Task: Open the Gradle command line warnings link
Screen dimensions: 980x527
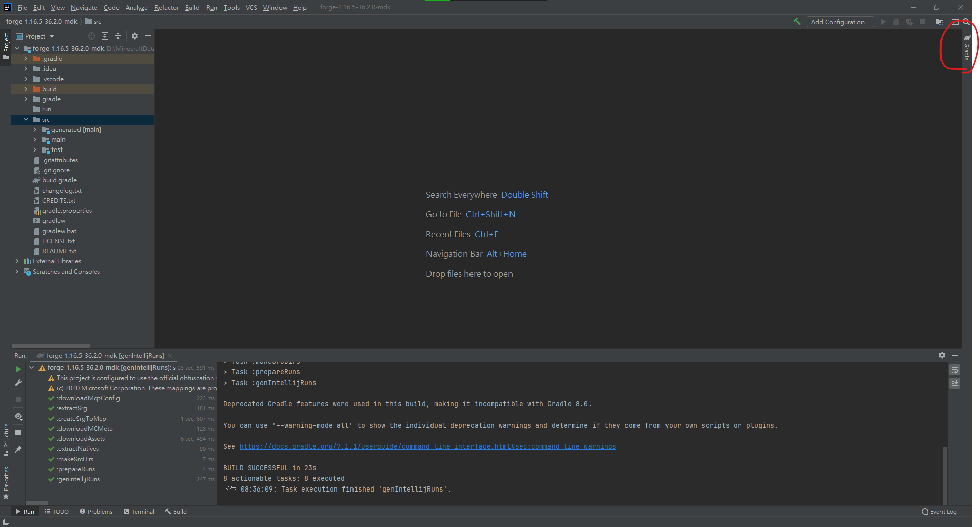Action: click(427, 446)
